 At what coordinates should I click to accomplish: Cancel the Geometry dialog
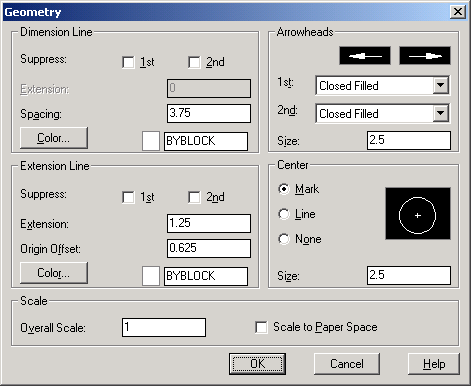coord(347,364)
